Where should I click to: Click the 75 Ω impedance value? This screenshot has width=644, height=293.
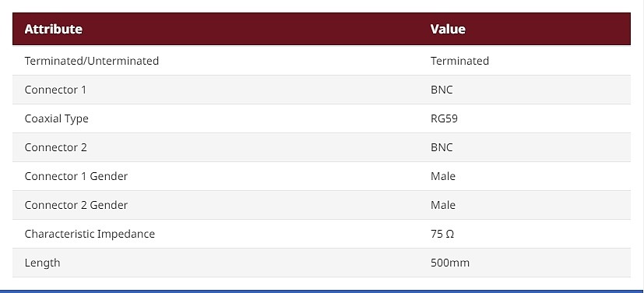(x=442, y=234)
